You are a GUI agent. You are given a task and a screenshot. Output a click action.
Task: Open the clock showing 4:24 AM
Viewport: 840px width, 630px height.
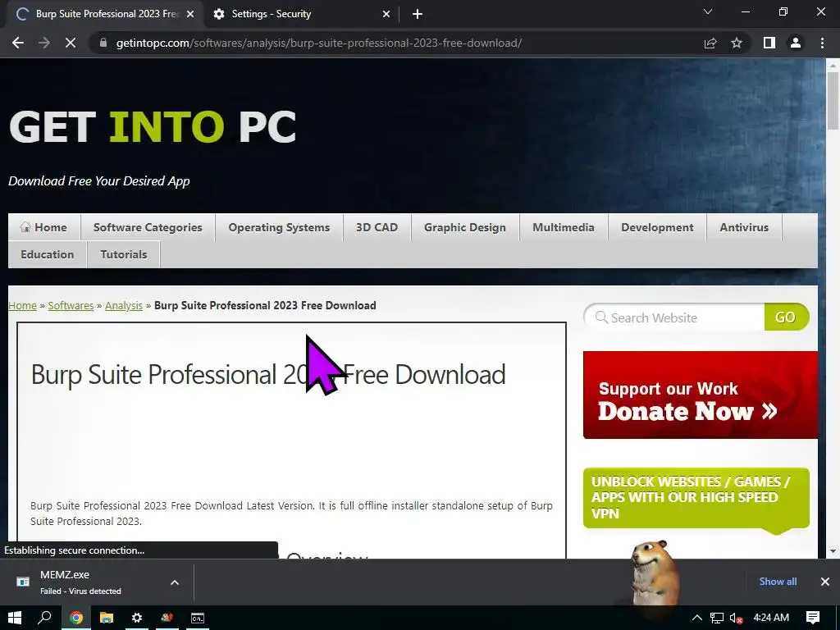point(771,618)
